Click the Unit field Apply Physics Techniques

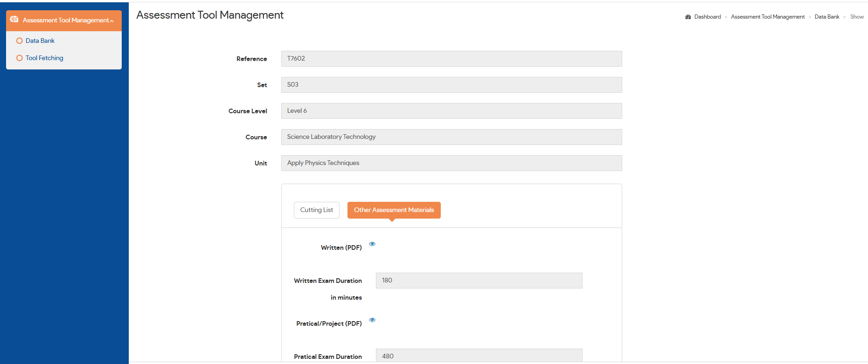pyautogui.click(x=451, y=163)
